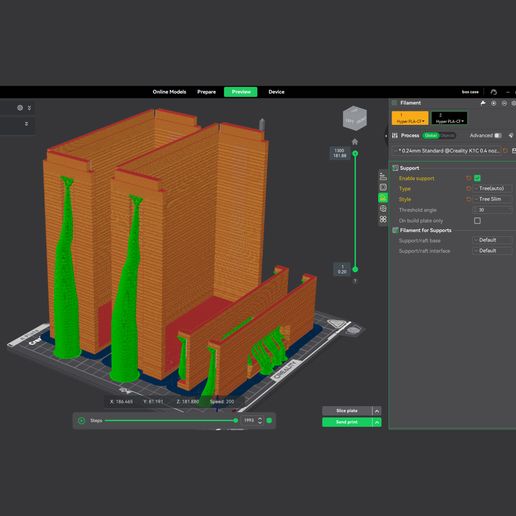Viewport: 516px width, 516px height.
Task: Click the layer 1 0.20 label
Action: point(342,269)
